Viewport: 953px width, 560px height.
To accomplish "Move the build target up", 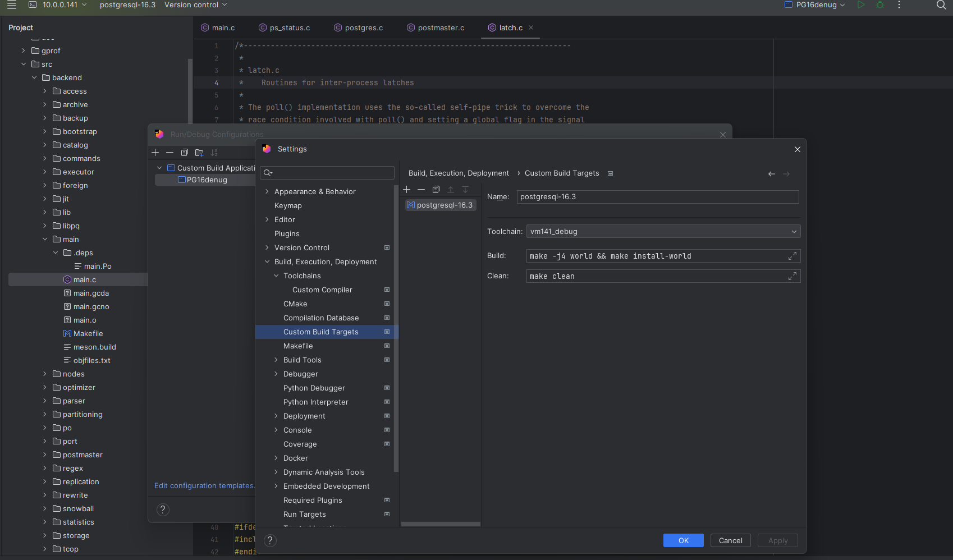I will 450,190.
